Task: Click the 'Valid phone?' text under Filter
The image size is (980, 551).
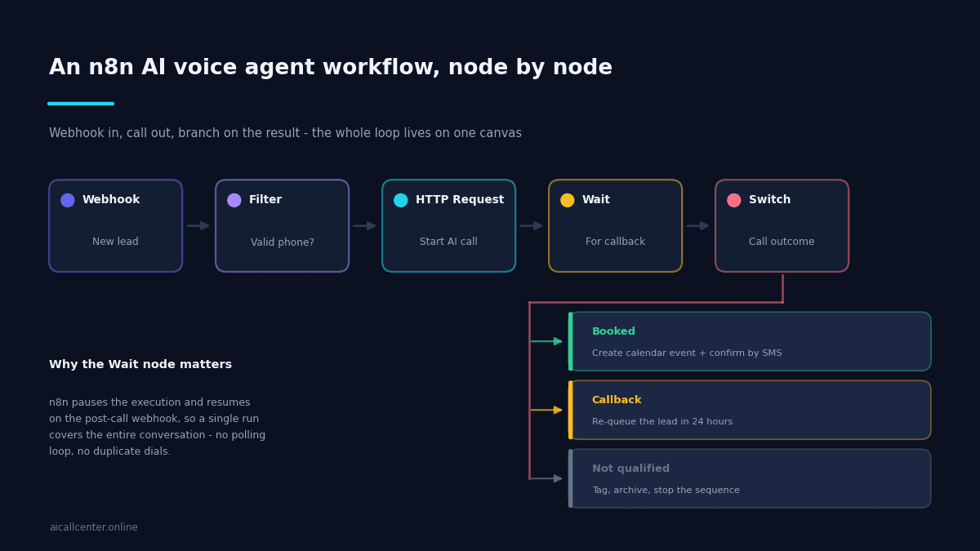Action: pyautogui.click(x=283, y=242)
